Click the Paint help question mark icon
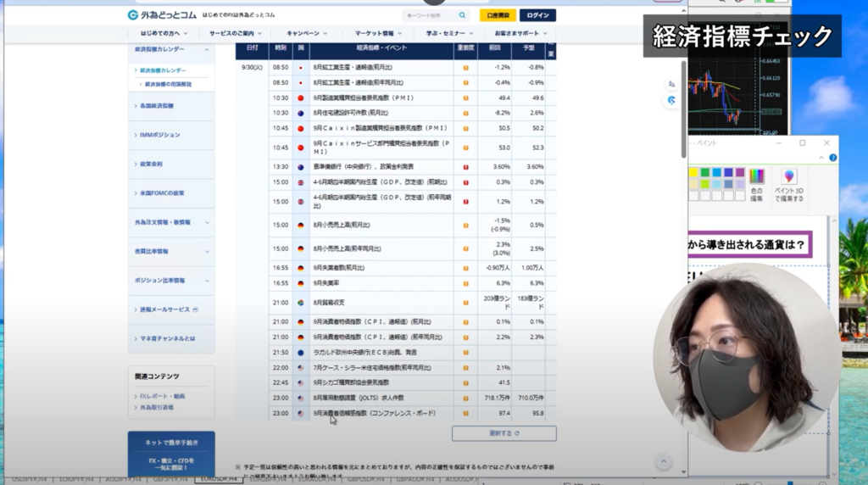Screen dimensions: 868x485 click(x=832, y=158)
